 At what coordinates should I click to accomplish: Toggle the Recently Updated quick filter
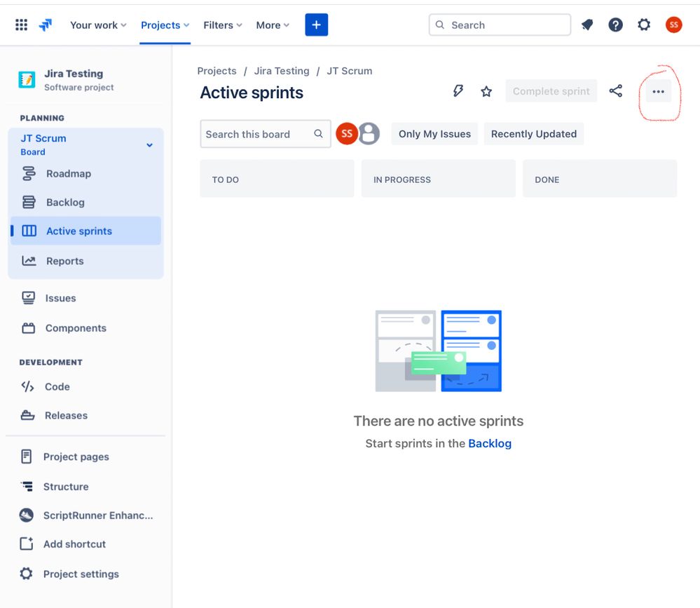point(534,133)
